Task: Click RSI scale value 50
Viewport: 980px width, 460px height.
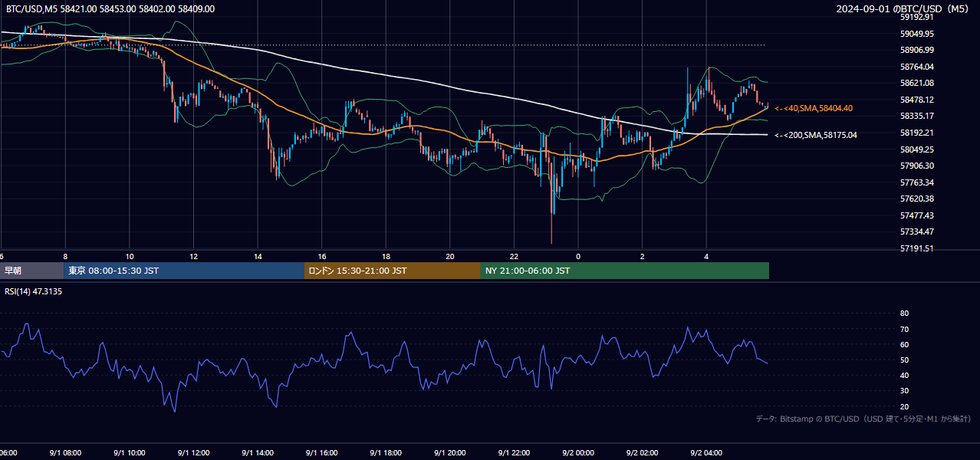Action: pyautogui.click(x=904, y=360)
